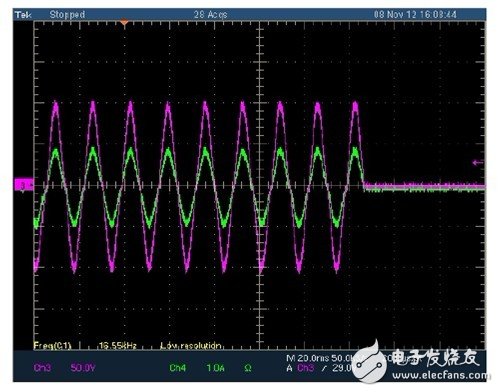Click the 16.55kHz frequency readout

tap(118, 346)
